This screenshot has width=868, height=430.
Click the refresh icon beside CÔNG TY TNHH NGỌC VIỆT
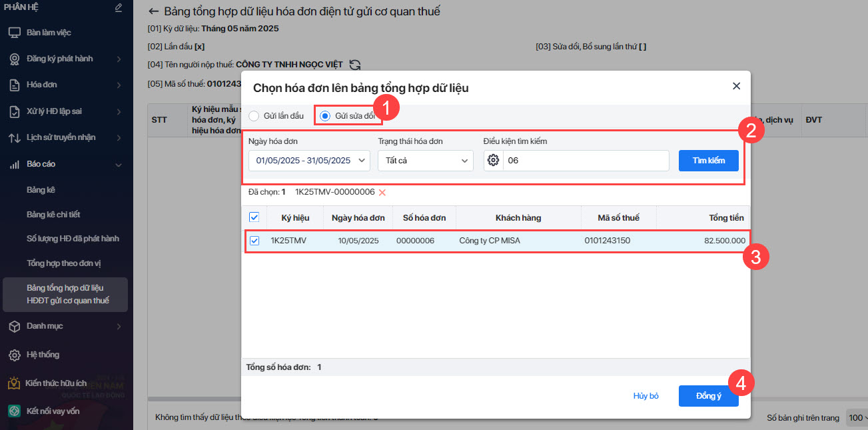pos(355,65)
